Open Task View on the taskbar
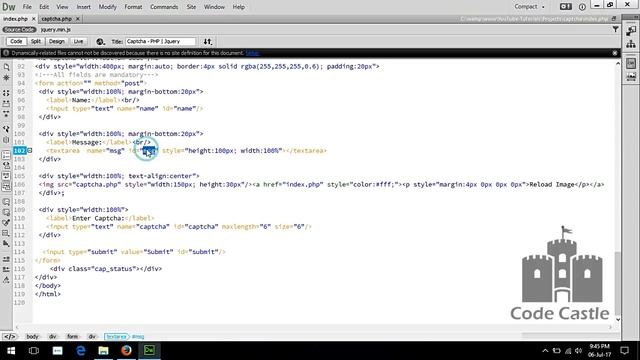Screen dimensions: 640x360 [x=34, y=351]
